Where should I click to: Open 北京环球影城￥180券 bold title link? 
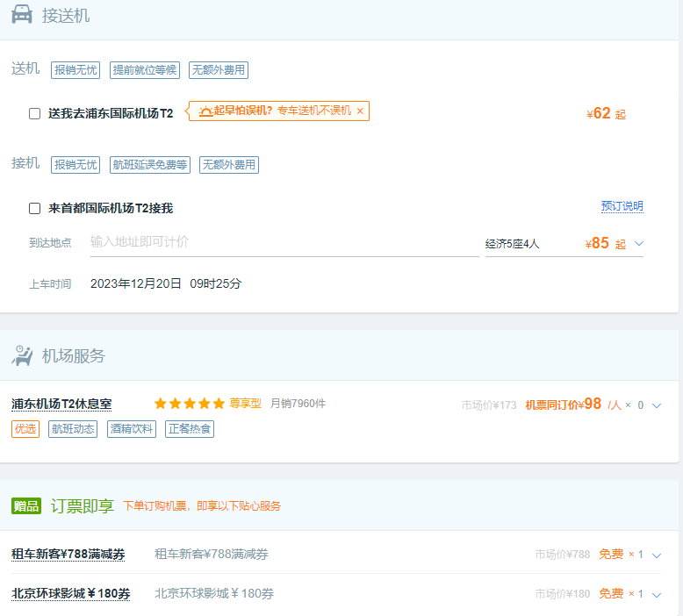pyautogui.click(x=71, y=593)
